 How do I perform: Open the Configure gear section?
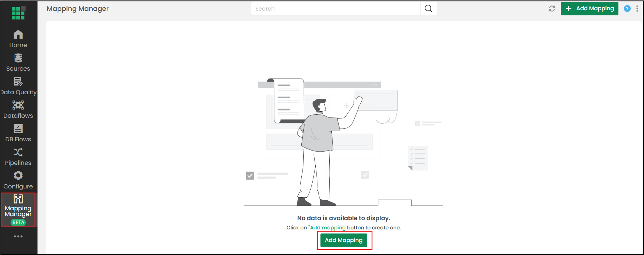pos(18,181)
